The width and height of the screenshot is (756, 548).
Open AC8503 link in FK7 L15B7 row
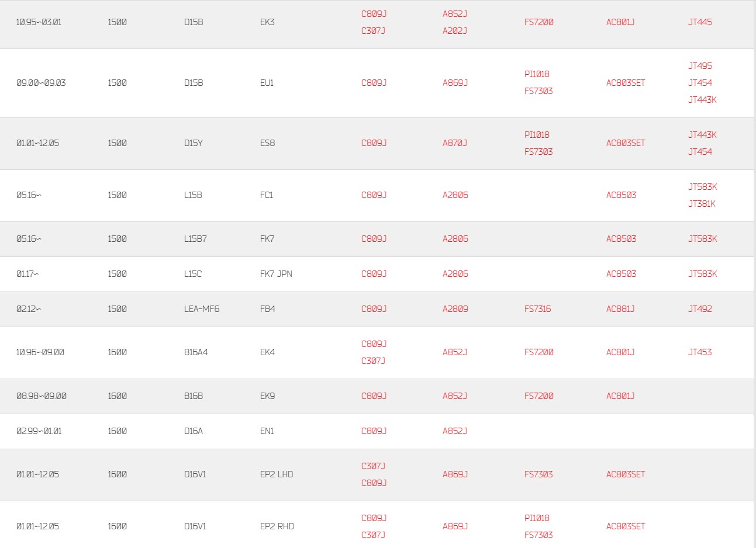621,239
